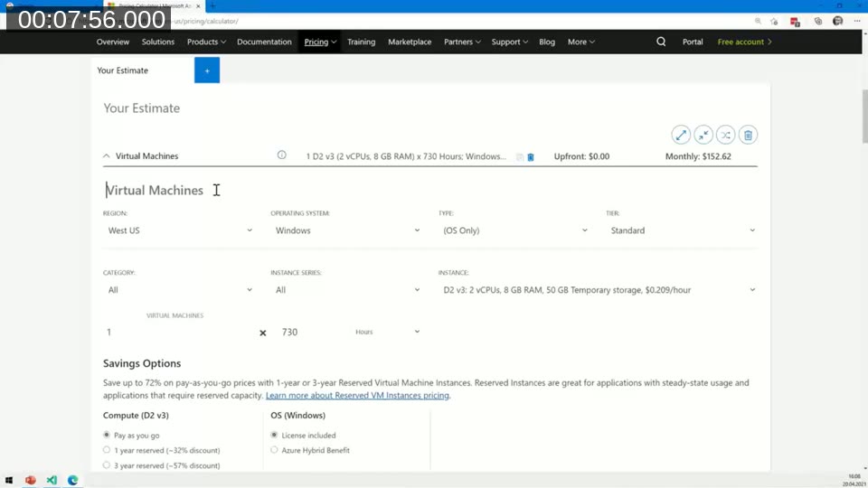
Task: Open the Solutions nav item
Action: (157, 42)
